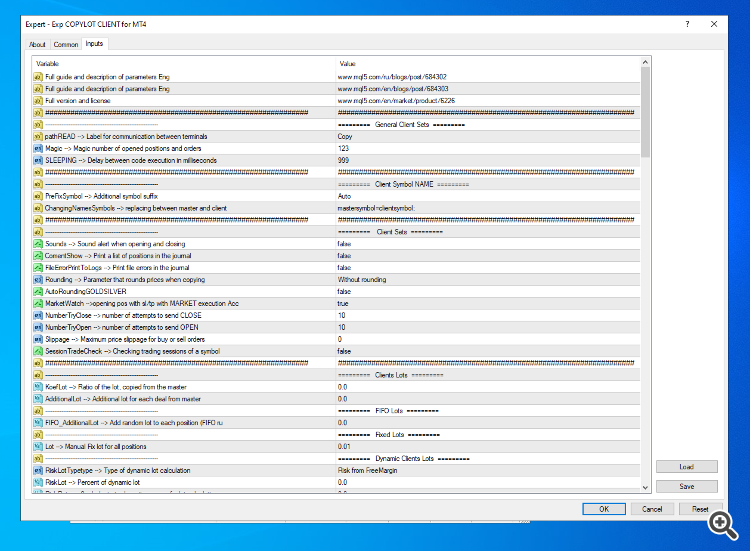The height and width of the screenshot is (551, 750).
Task: Click the Reset button
Action: [x=700, y=509]
